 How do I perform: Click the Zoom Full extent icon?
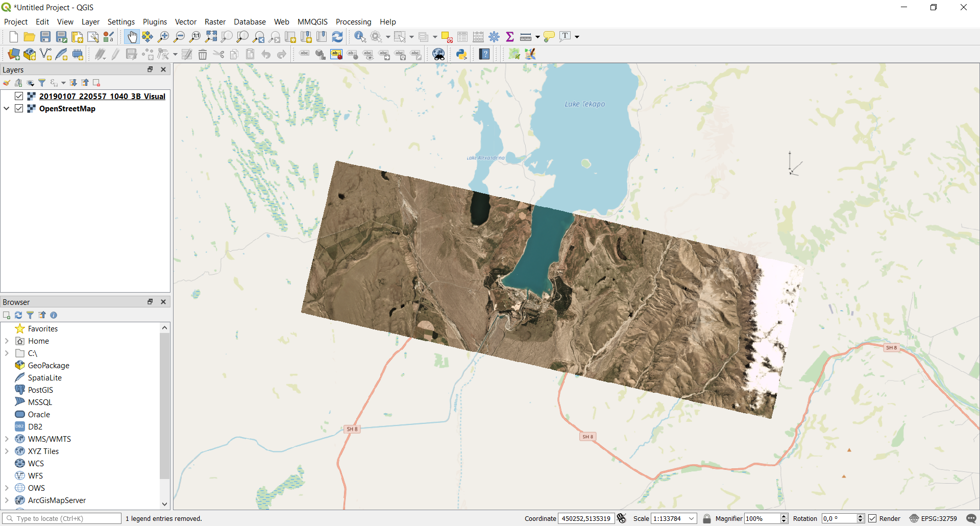211,37
